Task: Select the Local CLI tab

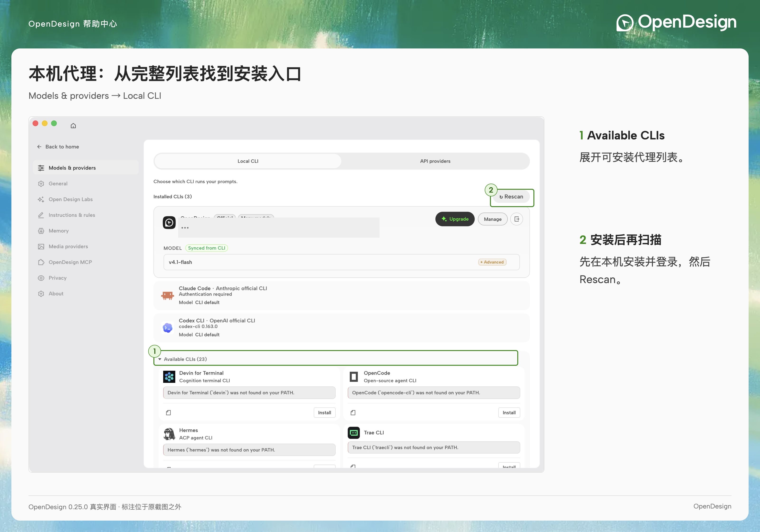Action: [x=248, y=161]
